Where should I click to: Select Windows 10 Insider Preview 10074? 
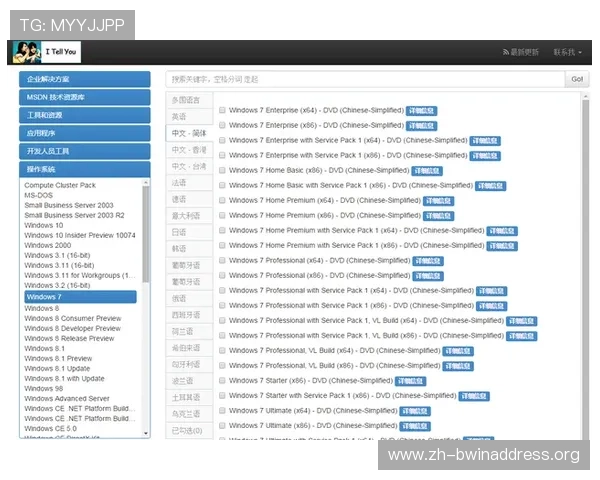pyautogui.click(x=80, y=235)
